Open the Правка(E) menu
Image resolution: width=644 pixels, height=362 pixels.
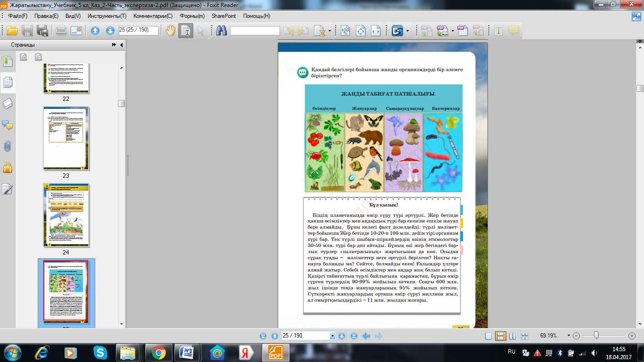pos(46,16)
